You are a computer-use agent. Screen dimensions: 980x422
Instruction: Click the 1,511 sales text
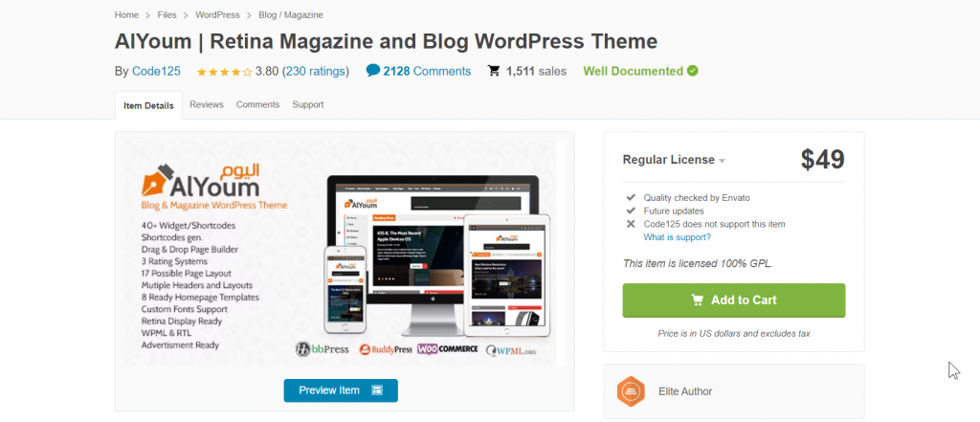[x=536, y=71]
